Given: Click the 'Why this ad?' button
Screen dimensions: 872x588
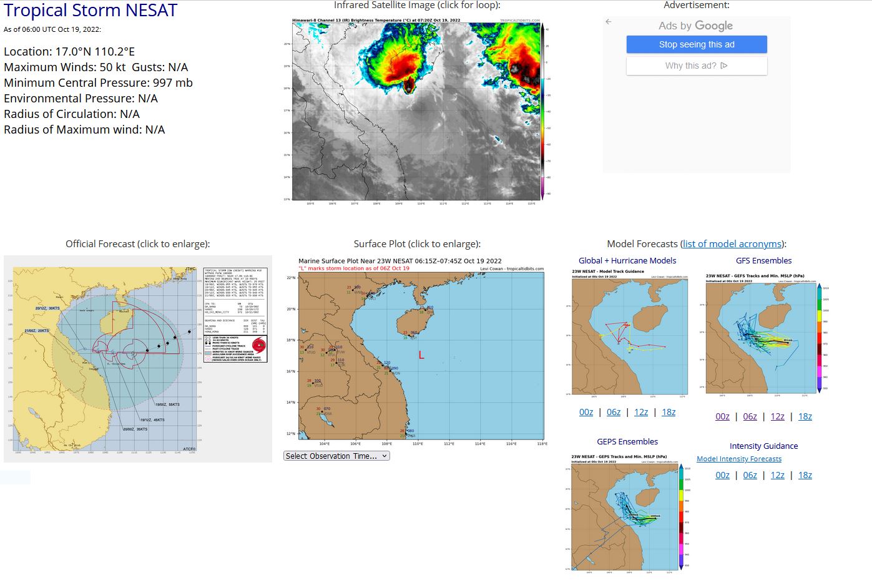Looking at the screenshot, I should (697, 66).
